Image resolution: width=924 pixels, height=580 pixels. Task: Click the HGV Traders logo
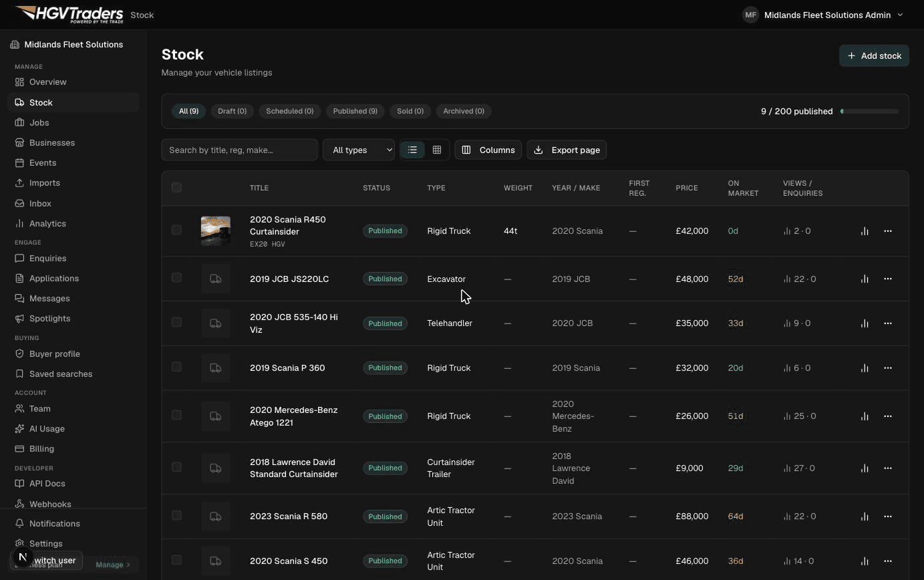pyautogui.click(x=68, y=14)
